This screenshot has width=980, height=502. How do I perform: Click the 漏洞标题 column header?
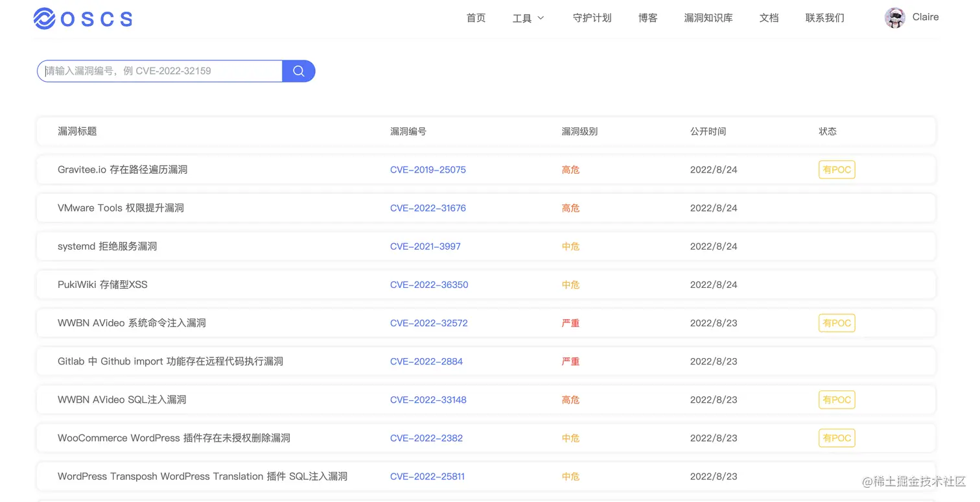77,132
